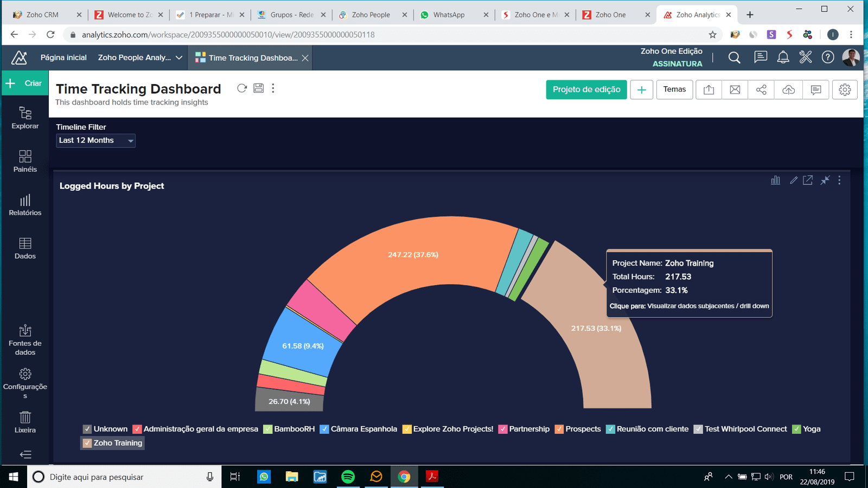Close the Time Tracking Dashboard tab

[305, 58]
